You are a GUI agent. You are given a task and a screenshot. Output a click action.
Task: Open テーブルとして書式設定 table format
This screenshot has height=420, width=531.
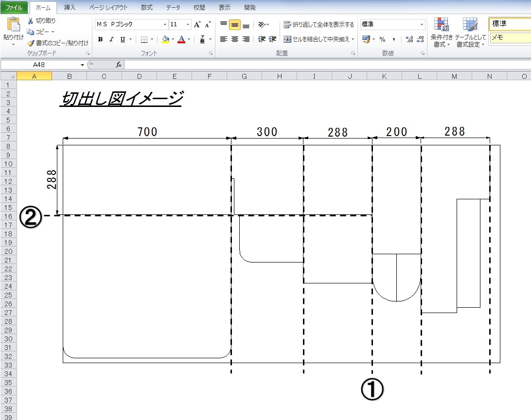click(470, 33)
